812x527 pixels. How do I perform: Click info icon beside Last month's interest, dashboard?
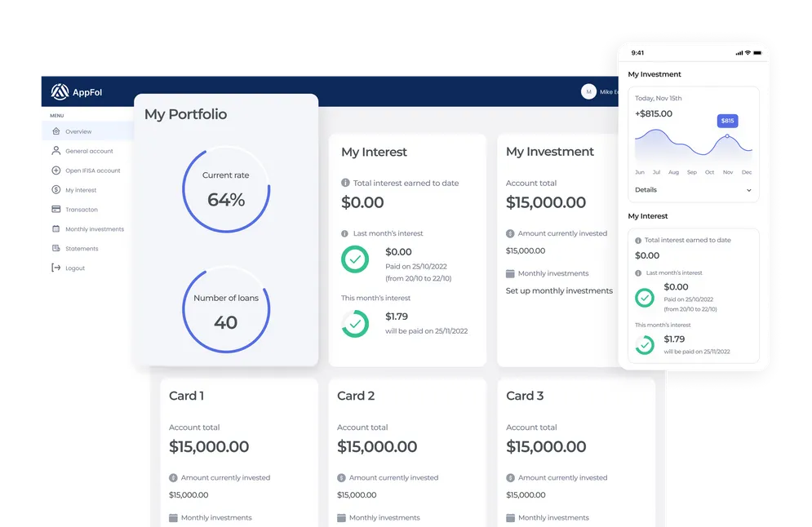(345, 233)
